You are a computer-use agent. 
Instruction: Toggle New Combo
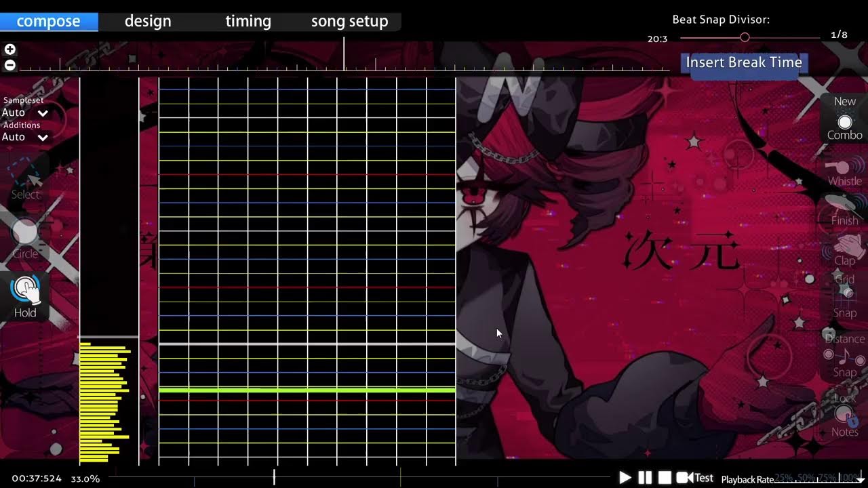click(844, 119)
